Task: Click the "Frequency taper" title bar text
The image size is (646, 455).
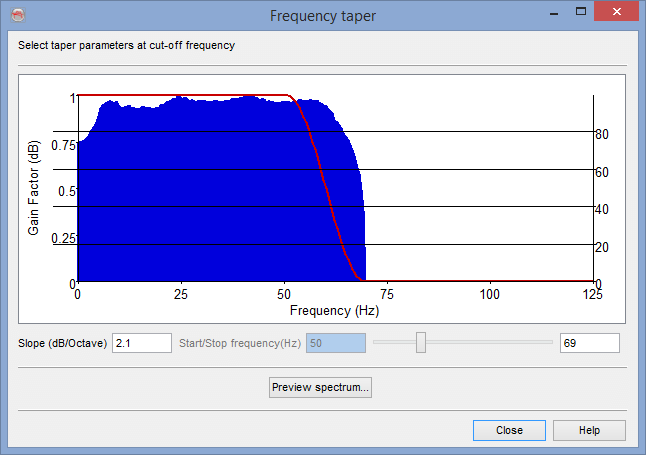Action: coord(323,15)
